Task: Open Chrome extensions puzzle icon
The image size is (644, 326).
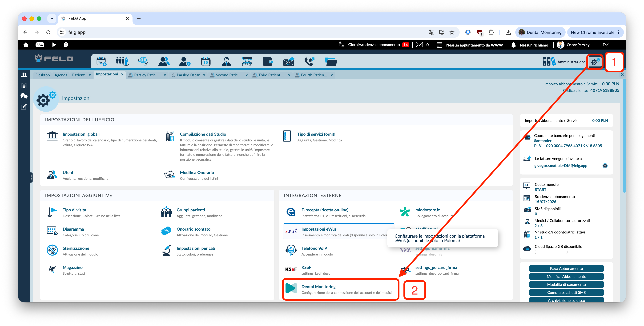Action: 491,32
